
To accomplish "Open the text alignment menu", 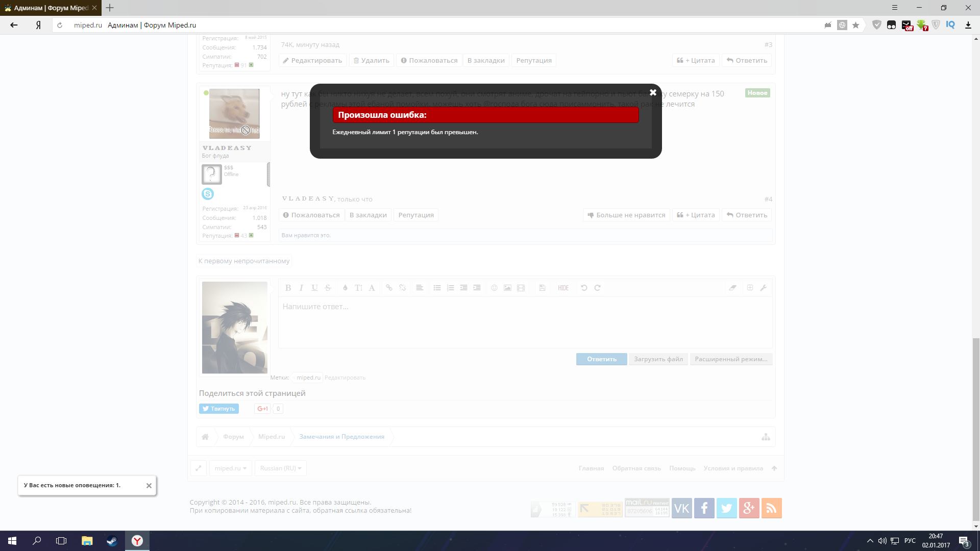I will click(420, 288).
